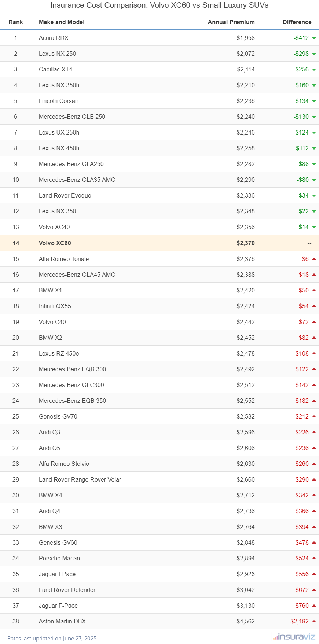Click the Insurance Cost Comparison title

[x=159, y=5]
